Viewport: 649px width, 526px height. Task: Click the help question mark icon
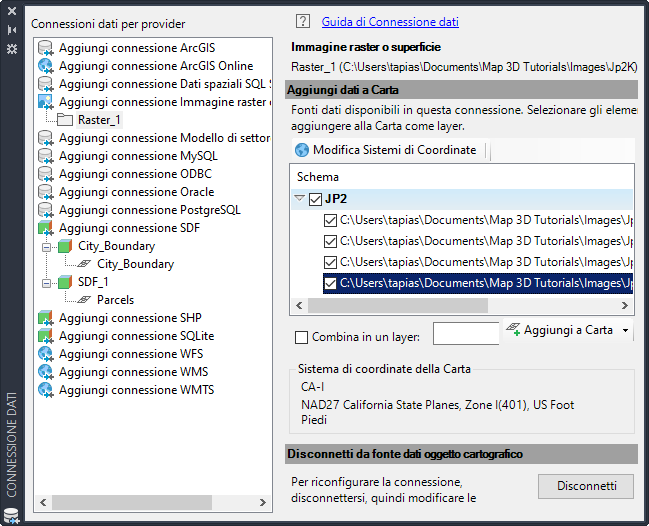point(303,21)
